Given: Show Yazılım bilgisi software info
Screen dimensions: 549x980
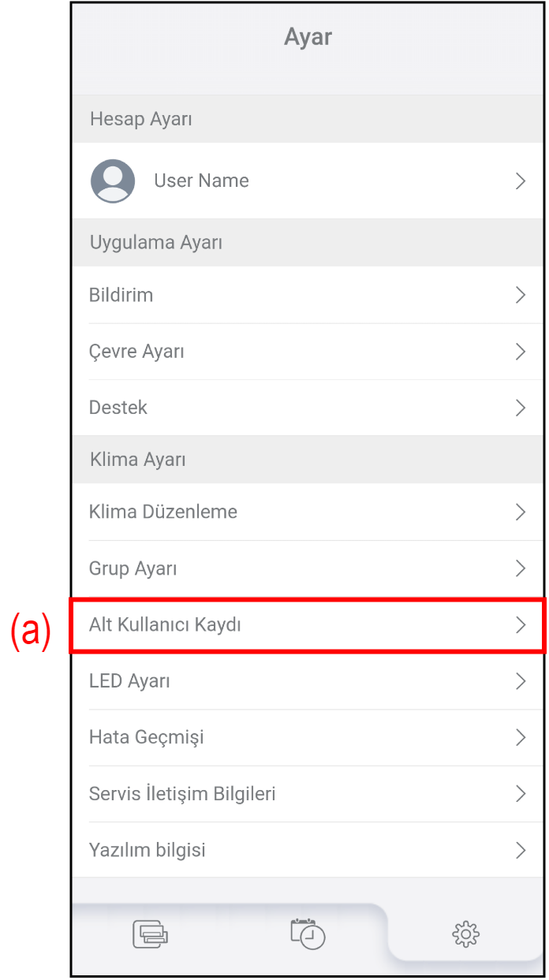Looking at the screenshot, I should click(x=148, y=851).
